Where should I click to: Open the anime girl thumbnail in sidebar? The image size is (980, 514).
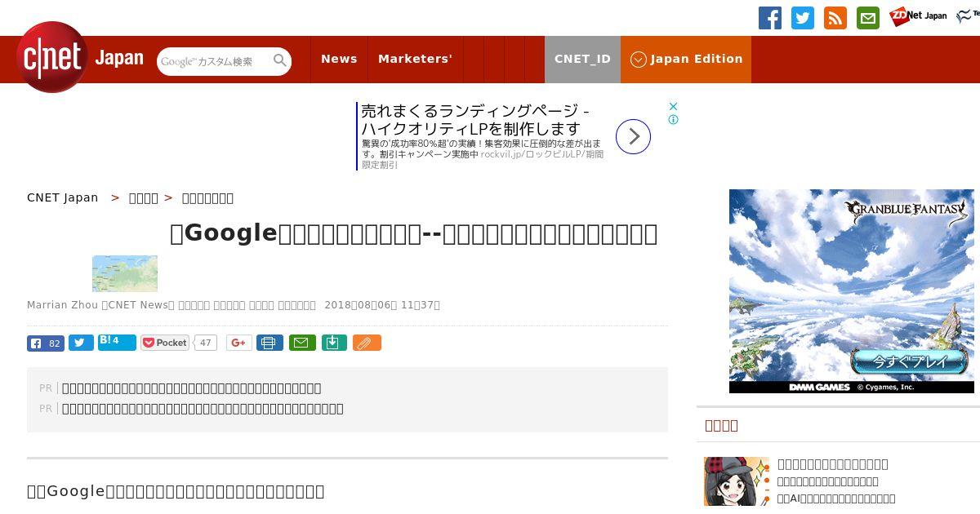point(737,481)
